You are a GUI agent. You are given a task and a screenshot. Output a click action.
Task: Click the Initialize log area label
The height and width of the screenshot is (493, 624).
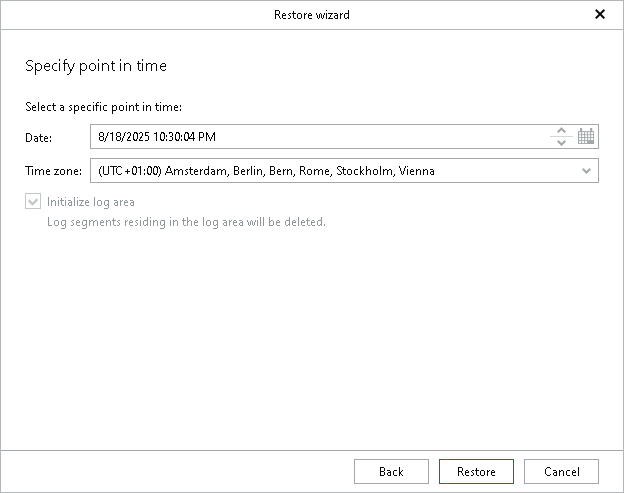click(91, 202)
